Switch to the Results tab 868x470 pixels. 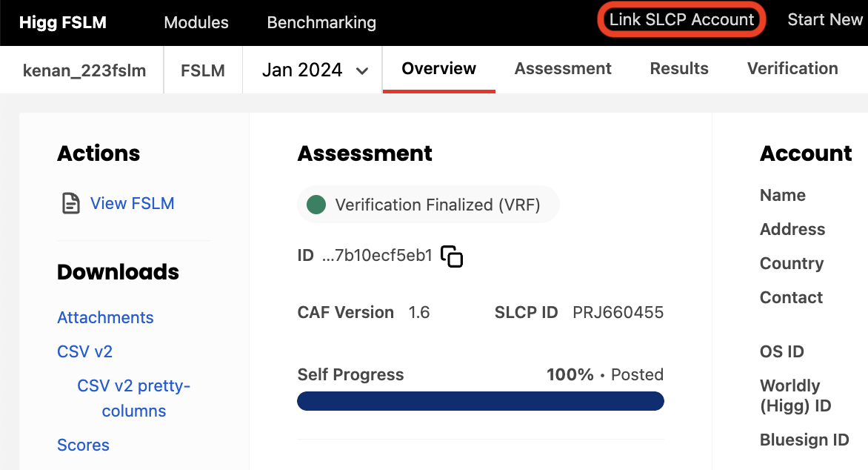pos(679,69)
